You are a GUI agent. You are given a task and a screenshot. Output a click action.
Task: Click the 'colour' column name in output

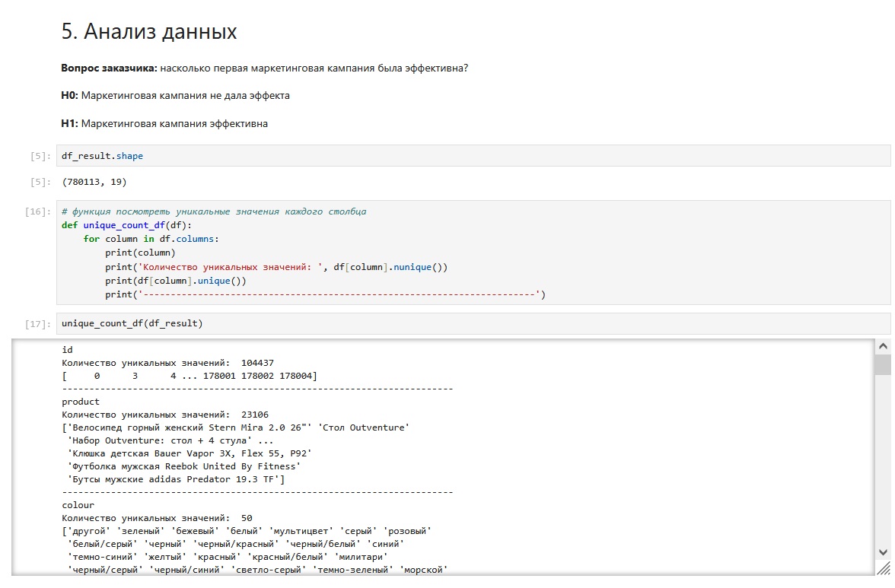pos(78,504)
